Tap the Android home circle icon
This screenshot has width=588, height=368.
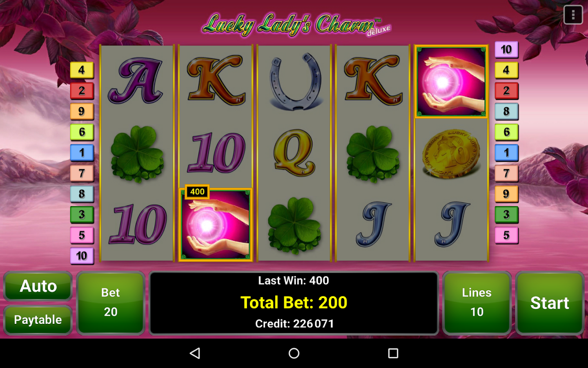(294, 353)
